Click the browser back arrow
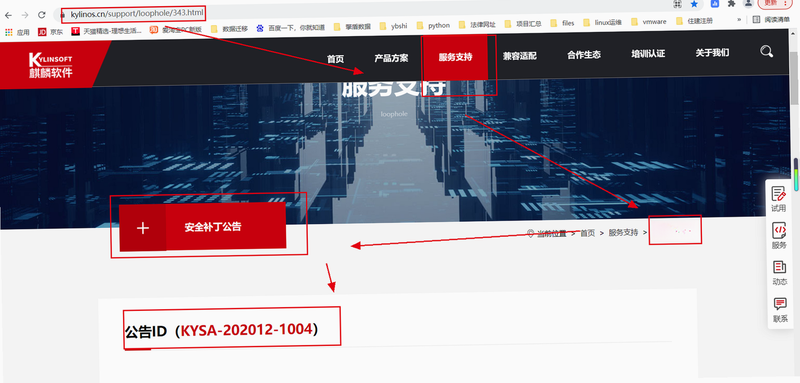This screenshot has height=383, width=800. click(8, 15)
